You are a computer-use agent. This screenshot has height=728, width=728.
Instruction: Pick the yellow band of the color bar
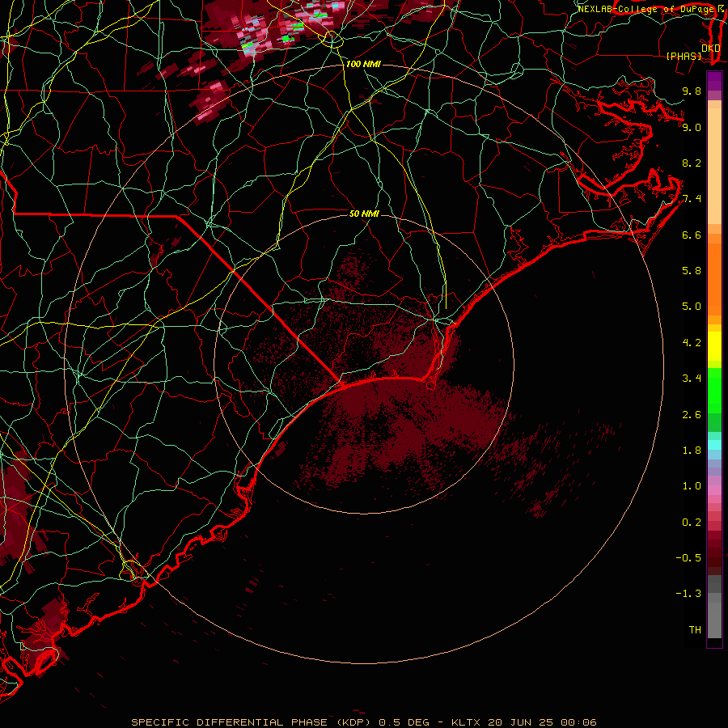[x=714, y=346]
